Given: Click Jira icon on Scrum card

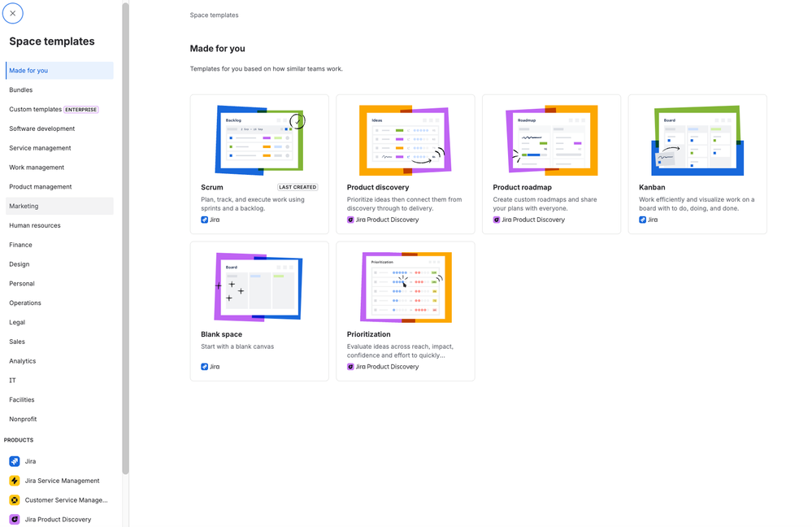Looking at the screenshot, I should click(205, 220).
